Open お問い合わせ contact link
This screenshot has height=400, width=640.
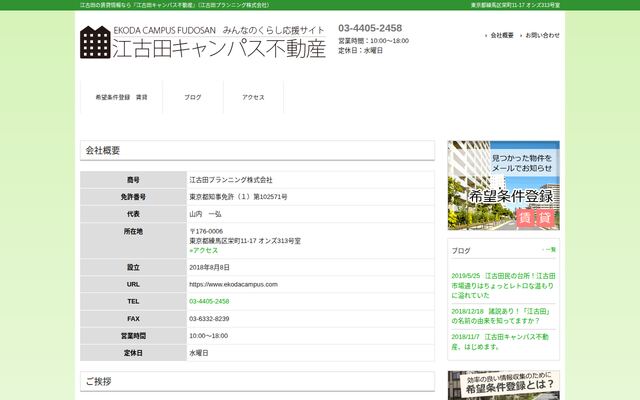(x=542, y=35)
